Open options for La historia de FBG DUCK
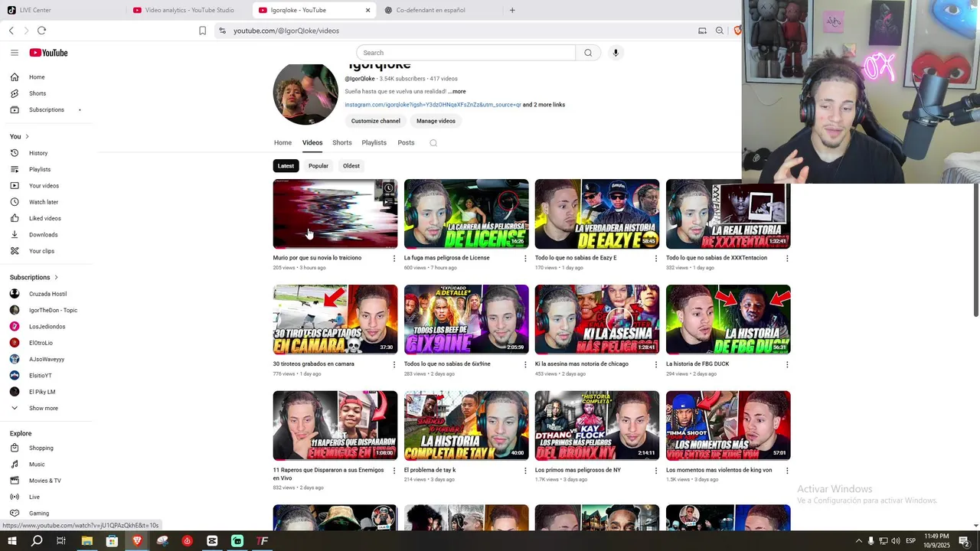 pos(787,365)
